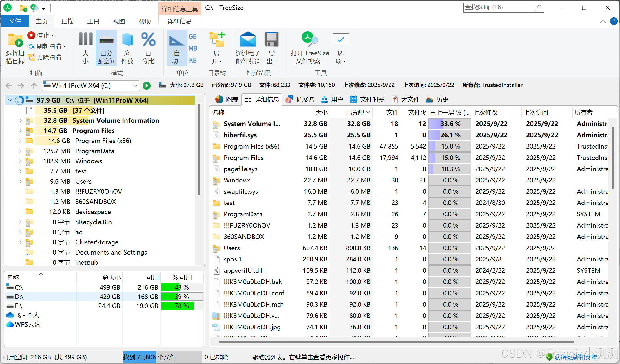Click the search options field

[504, 8]
